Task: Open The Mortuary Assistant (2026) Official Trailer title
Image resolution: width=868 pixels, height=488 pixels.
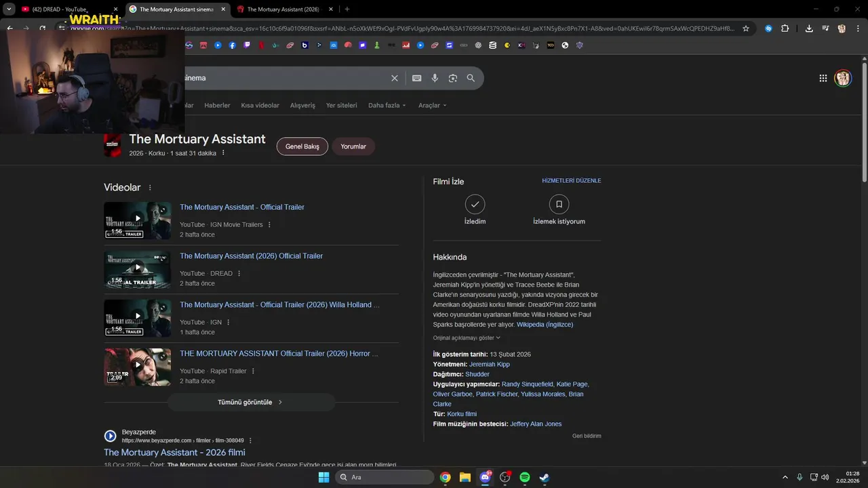Action: pos(251,256)
